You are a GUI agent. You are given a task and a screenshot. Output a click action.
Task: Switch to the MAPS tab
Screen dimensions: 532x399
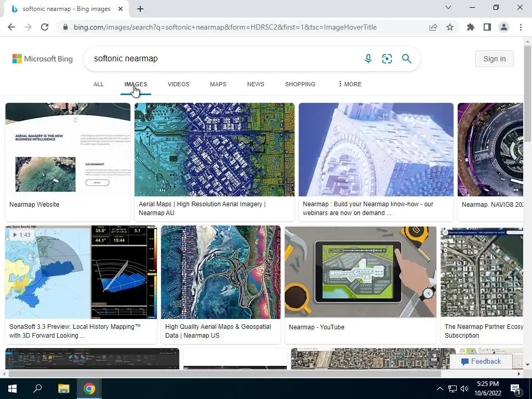[218, 84]
